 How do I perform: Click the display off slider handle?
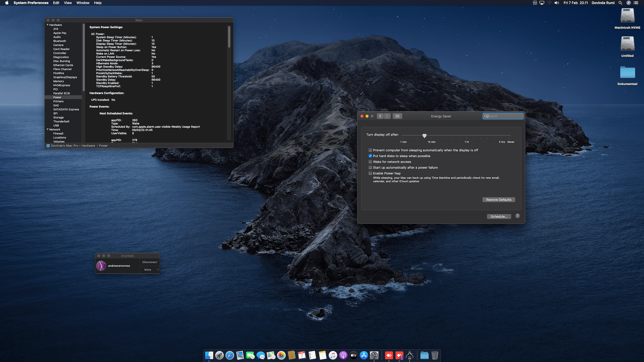coord(424,135)
